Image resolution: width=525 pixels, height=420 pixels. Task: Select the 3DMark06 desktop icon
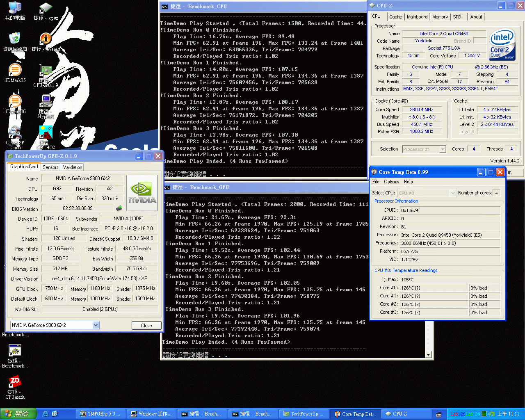click(15, 104)
